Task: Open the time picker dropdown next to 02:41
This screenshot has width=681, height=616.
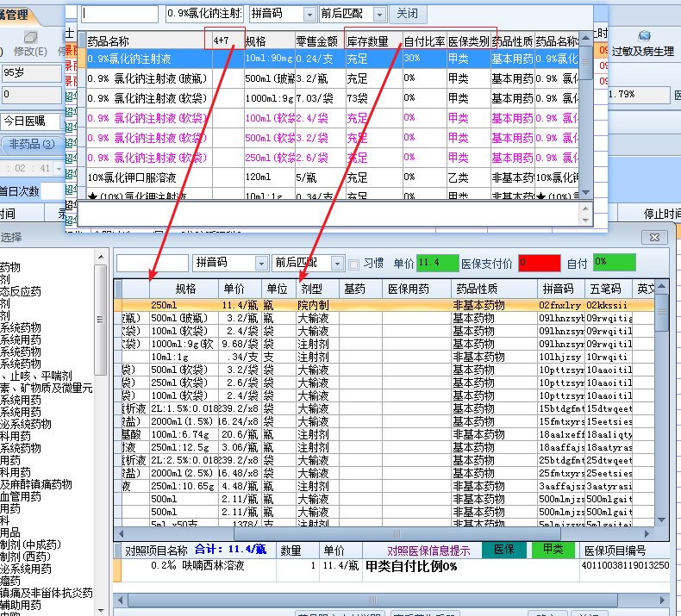Action: 59,169
